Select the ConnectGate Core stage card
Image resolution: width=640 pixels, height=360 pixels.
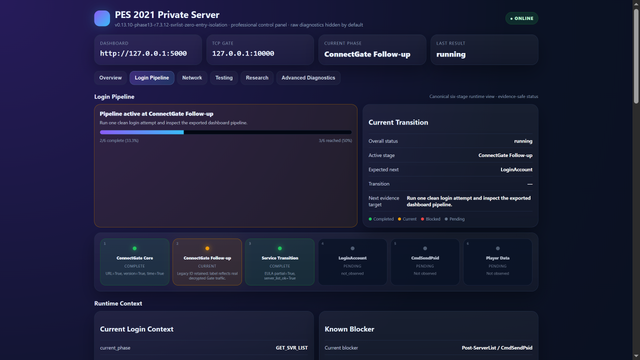135,262
